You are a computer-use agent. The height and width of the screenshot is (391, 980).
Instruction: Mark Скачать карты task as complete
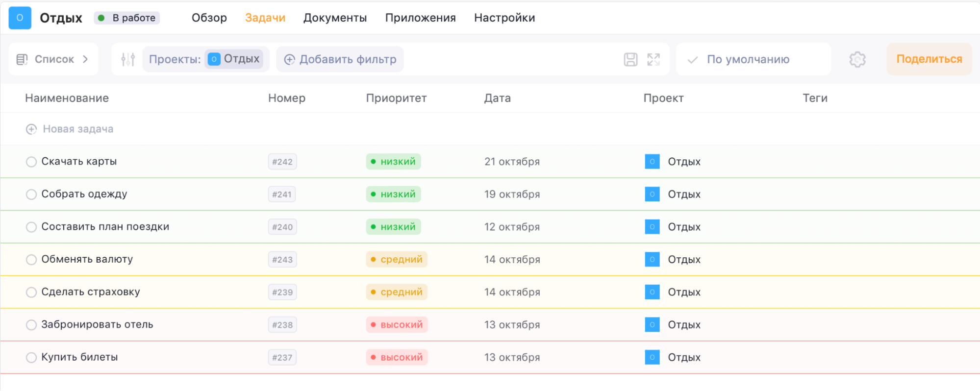(x=31, y=162)
